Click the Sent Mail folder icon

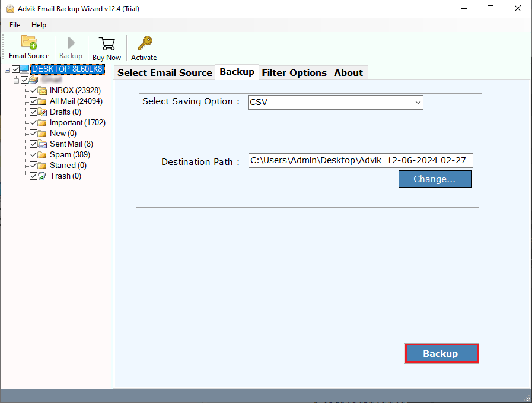tap(43, 144)
